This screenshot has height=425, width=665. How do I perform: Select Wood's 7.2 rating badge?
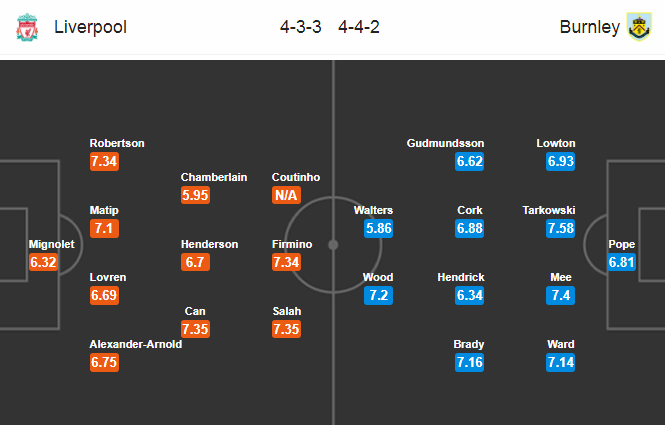pos(378,295)
